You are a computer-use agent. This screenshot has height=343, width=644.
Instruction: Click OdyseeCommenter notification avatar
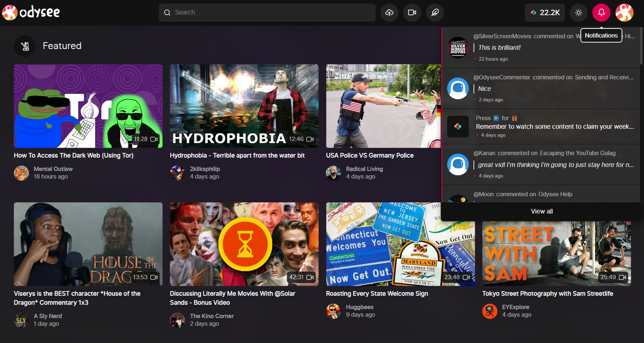pos(458,88)
